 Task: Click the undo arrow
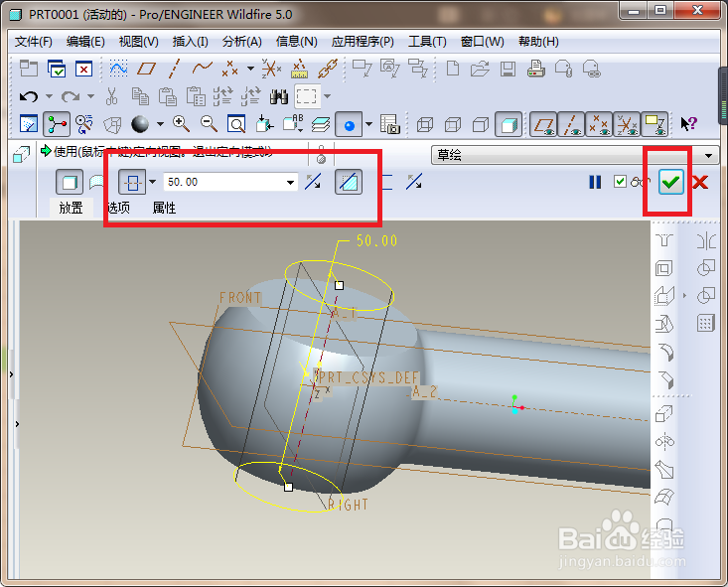pos(29,96)
